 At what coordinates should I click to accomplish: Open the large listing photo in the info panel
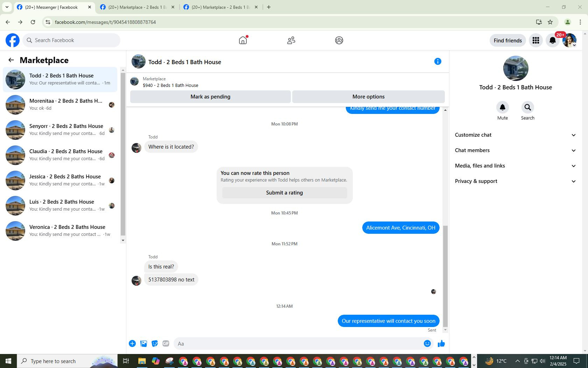tap(516, 68)
